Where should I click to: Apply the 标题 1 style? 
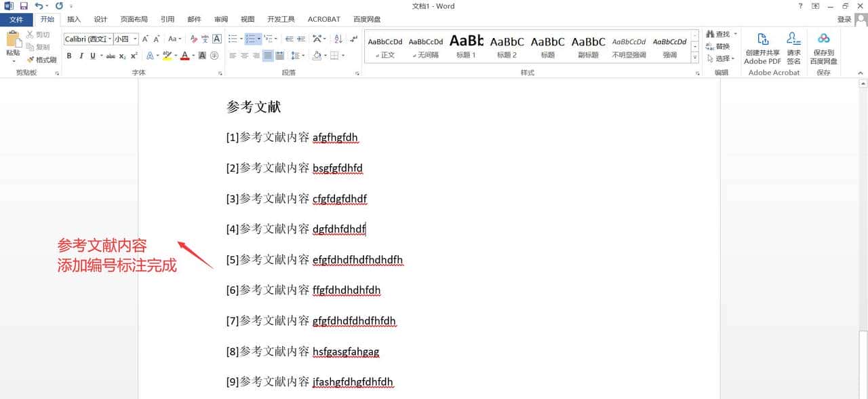[466, 46]
